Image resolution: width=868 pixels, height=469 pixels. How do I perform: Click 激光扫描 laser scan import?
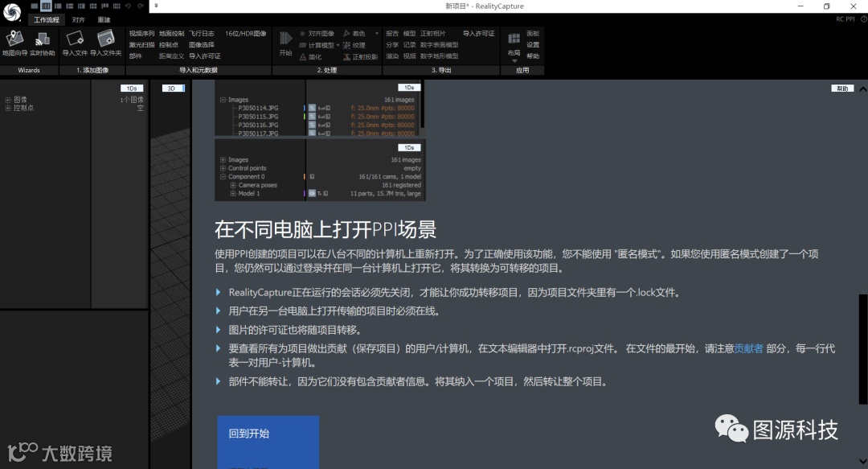(141, 45)
